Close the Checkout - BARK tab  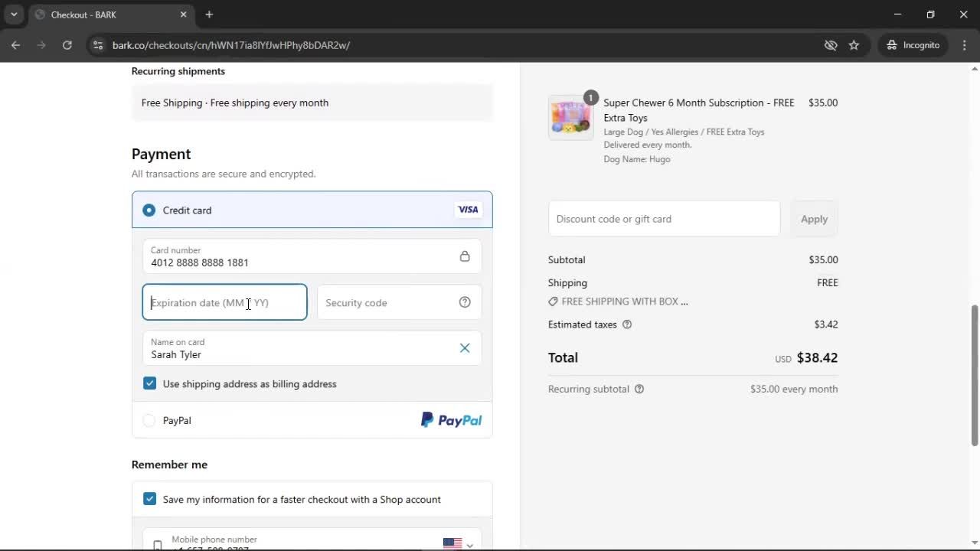[x=183, y=15]
